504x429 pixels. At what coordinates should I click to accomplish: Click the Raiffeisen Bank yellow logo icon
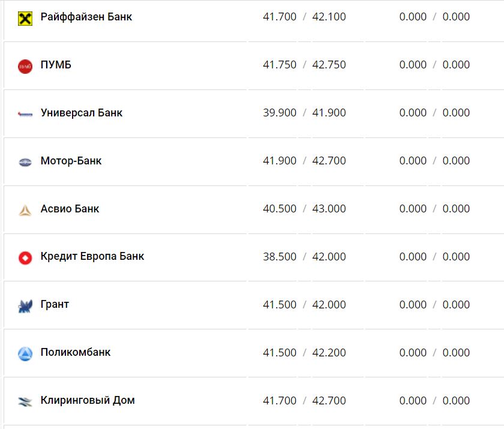coord(25,19)
